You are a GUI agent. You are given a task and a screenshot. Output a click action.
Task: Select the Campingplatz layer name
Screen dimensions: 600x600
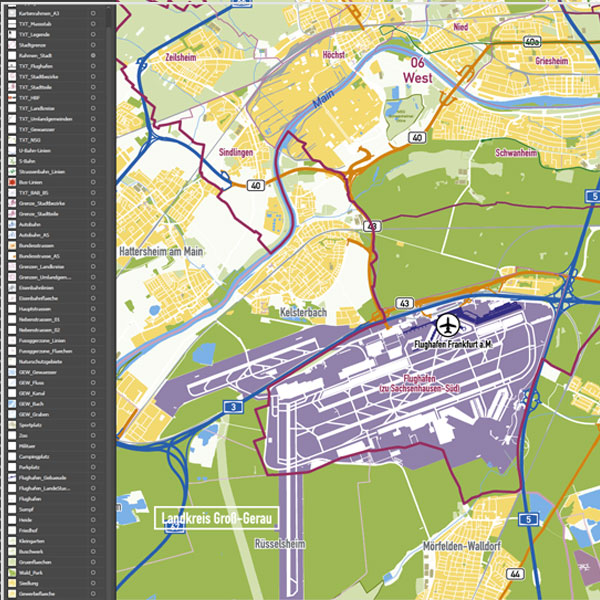tap(34, 457)
